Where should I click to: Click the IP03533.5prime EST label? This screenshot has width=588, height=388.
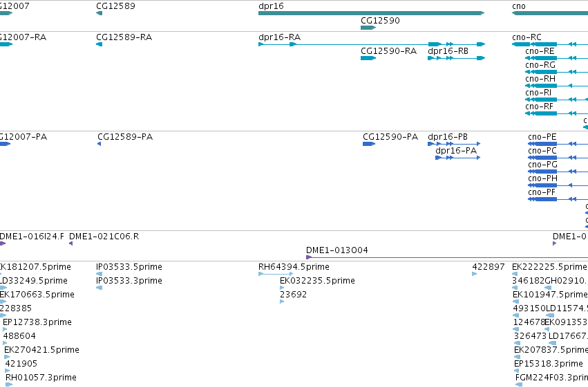click(129, 267)
